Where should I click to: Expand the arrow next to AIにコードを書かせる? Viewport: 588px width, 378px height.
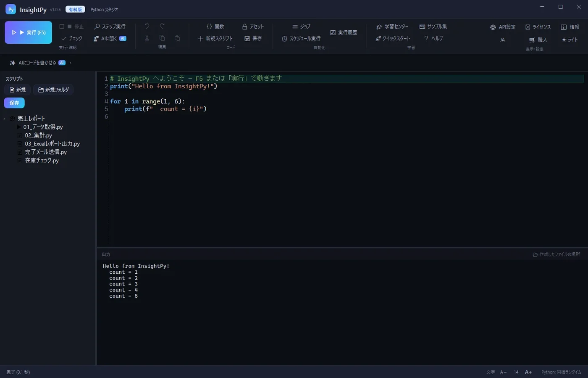pyautogui.click(x=71, y=63)
